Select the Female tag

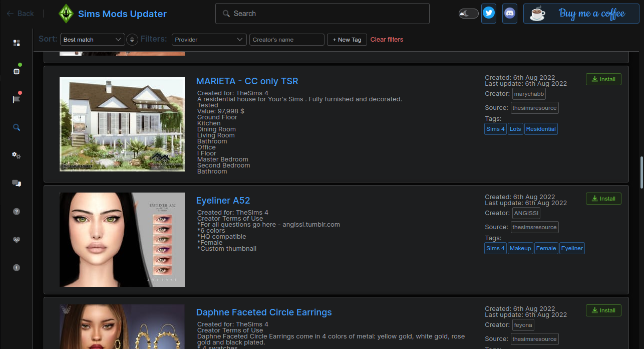[x=546, y=248]
